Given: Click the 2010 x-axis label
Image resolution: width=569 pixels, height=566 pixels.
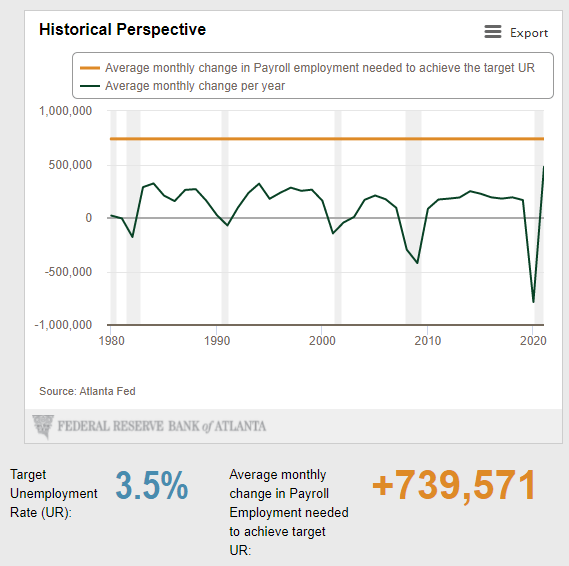Looking at the screenshot, I should (x=427, y=341).
